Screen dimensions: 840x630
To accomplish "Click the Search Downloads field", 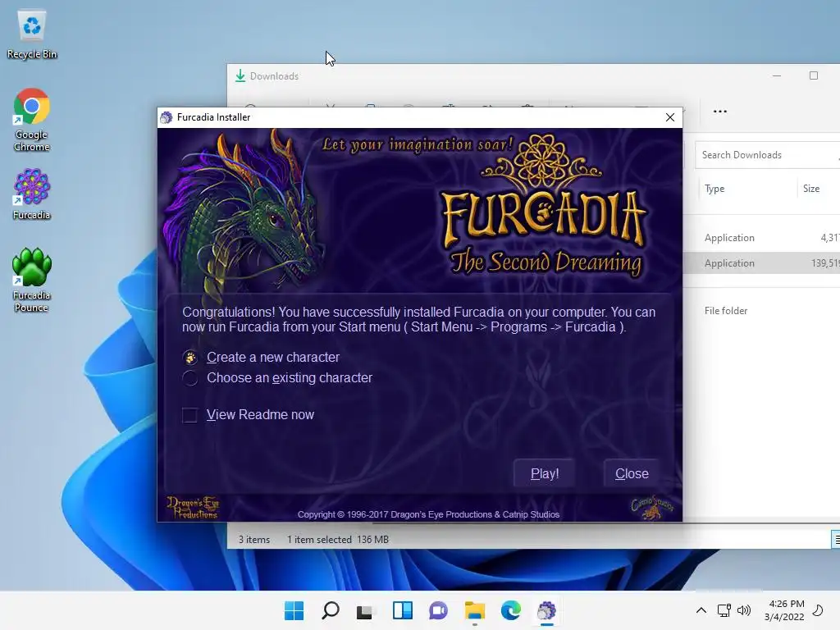I will click(767, 155).
